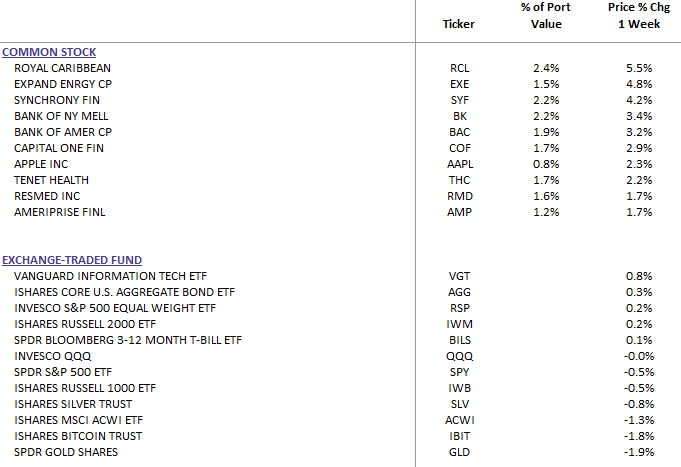Select the ACWI ticker cell
The height and width of the screenshot is (467, 681).
click(x=460, y=420)
